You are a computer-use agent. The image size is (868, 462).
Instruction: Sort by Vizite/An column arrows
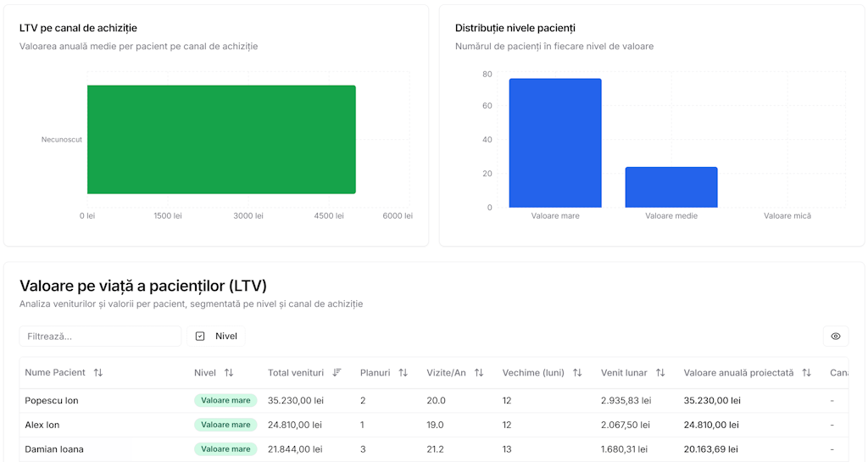coord(479,373)
